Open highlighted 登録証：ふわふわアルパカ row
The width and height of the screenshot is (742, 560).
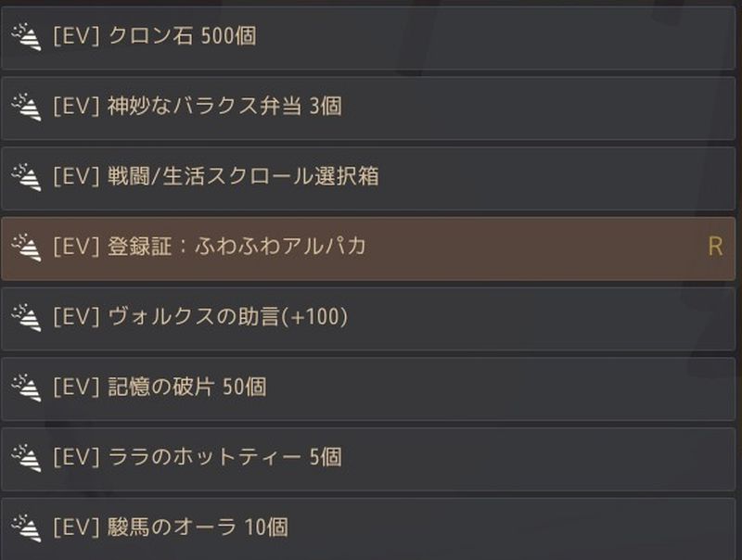371,248
